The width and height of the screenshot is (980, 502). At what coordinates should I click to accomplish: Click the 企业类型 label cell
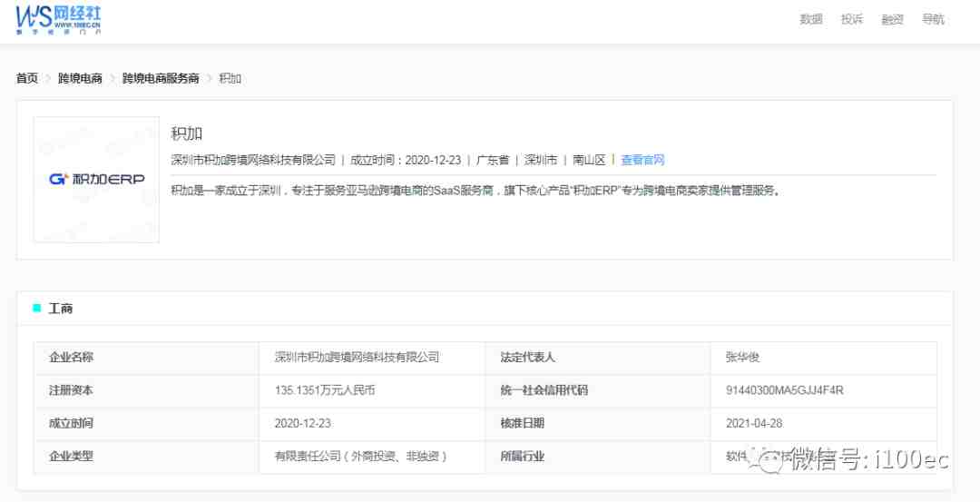(x=146, y=457)
